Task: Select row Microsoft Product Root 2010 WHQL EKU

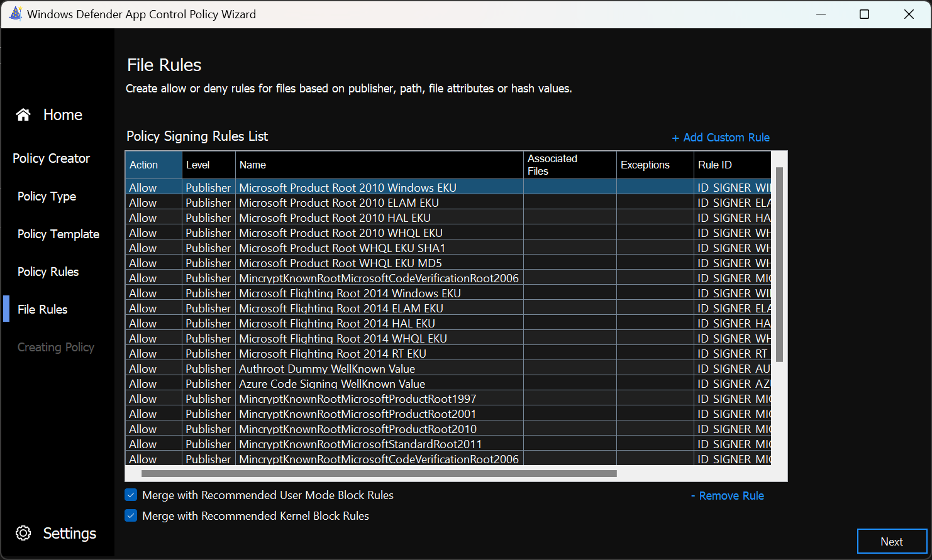Action: (448, 233)
